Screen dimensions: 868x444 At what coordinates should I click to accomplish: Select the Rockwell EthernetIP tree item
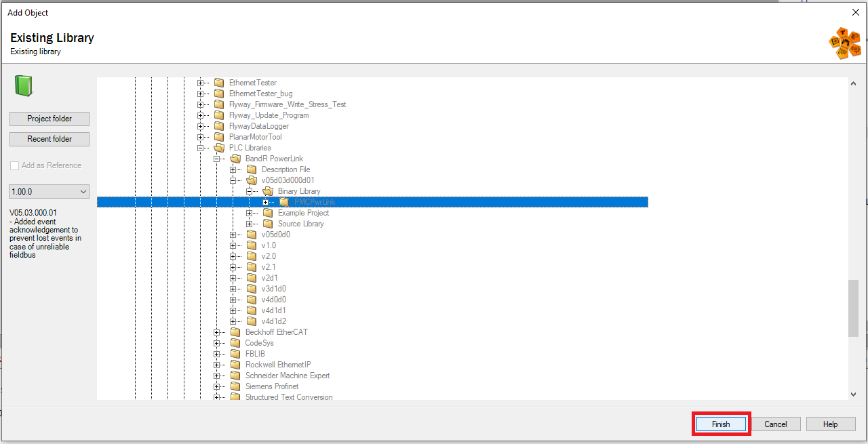[278, 365]
